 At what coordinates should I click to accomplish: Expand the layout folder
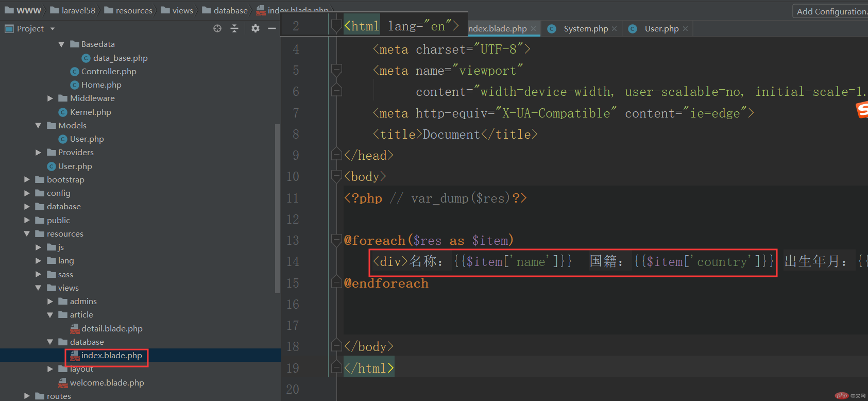pyautogui.click(x=50, y=369)
